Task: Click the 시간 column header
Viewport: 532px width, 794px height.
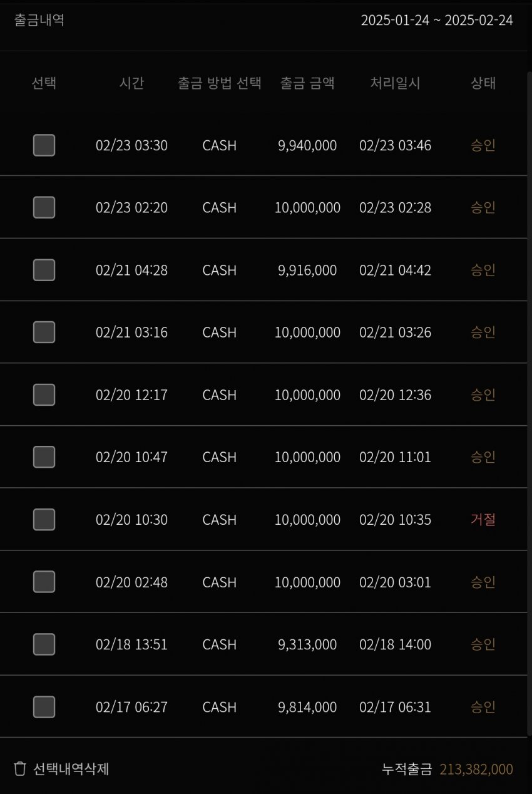Action: tap(131, 83)
